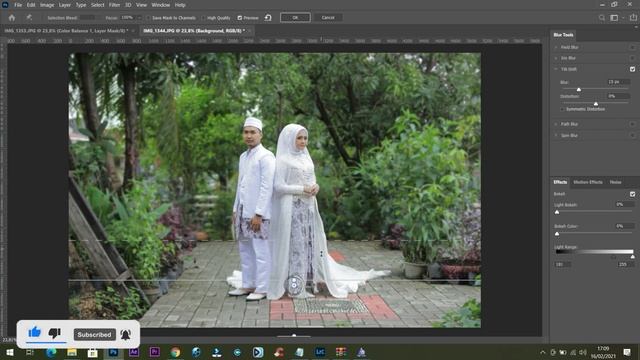The image size is (640, 360).
Task: Open Microsoft Store from the taskbar
Action: (93, 352)
